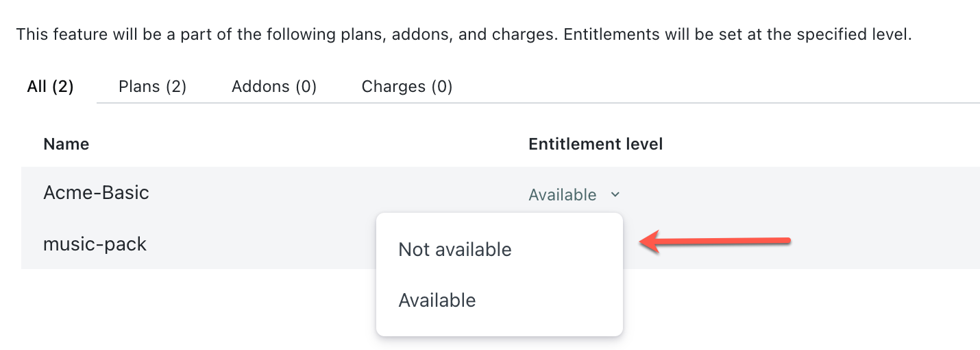Image resolution: width=980 pixels, height=350 pixels.
Task: Click the Name column header
Action: click(x=66, y=144)
